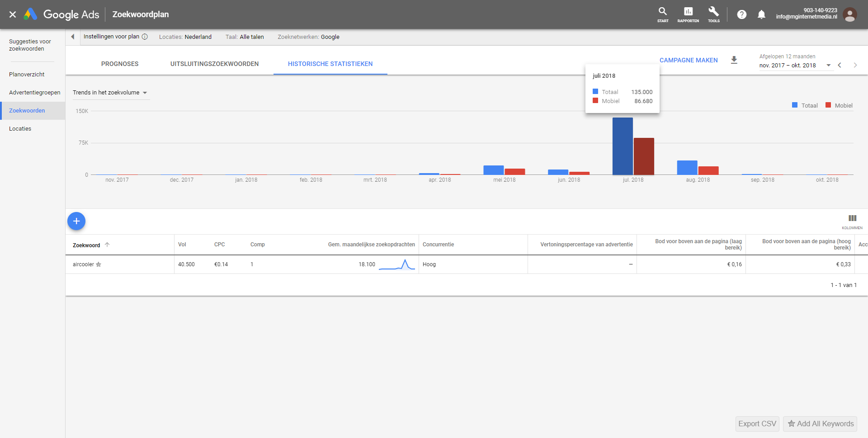868x438 pixels.
Task: Toggle the blue Totaal legend swatch
Action: [795, 105]
